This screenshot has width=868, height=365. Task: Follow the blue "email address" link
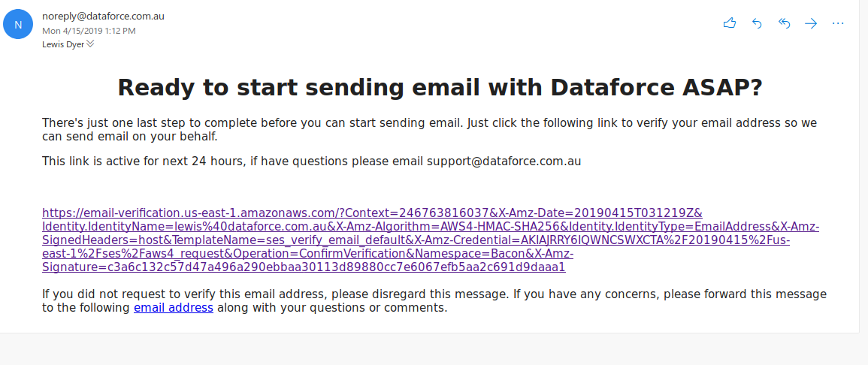tap(173, 307)
